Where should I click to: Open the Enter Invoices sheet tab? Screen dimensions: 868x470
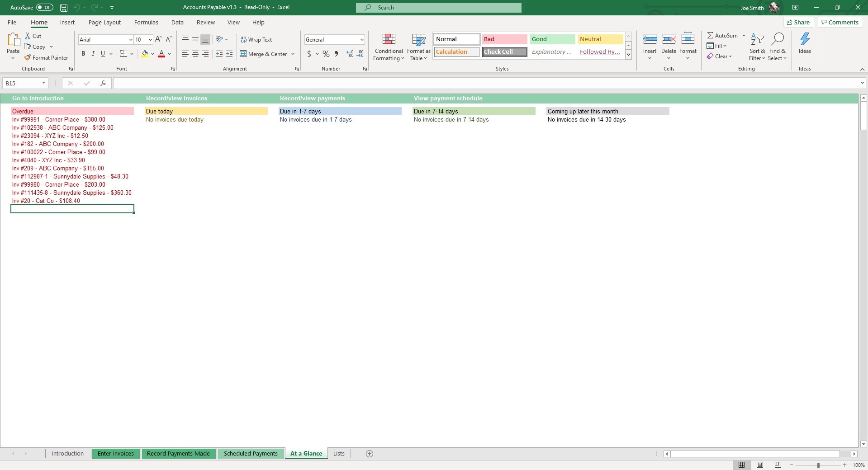point(116,454)
